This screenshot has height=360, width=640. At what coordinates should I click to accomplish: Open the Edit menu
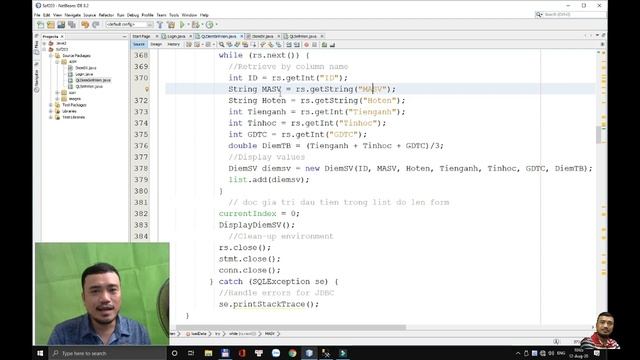(47, 15)
